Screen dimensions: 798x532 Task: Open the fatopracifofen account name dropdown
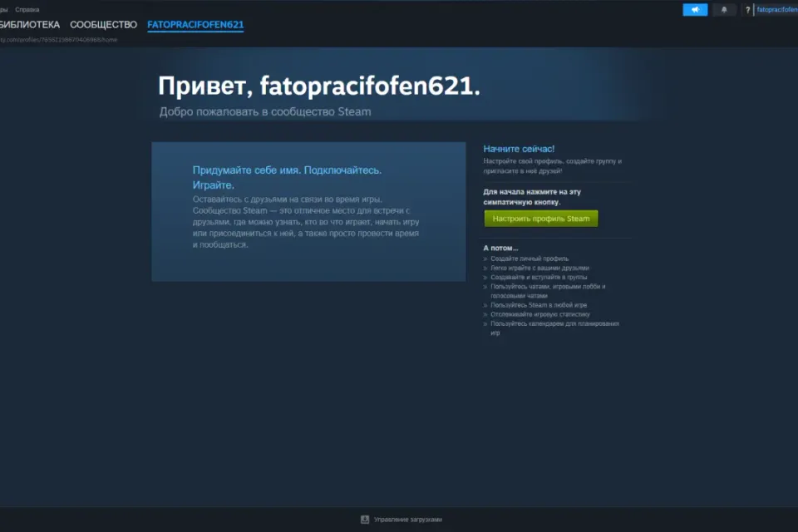click(x=776, y=10)
